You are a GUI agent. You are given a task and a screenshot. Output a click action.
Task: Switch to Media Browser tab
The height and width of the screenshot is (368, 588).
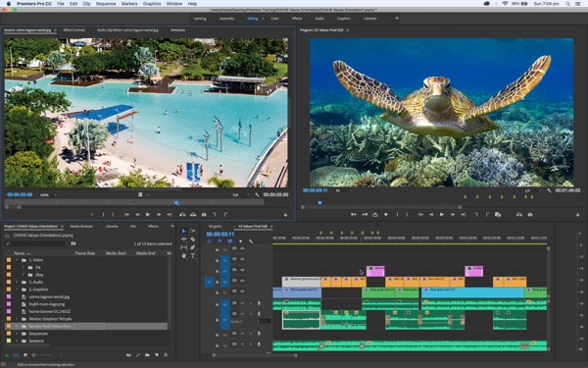[81, 226]
